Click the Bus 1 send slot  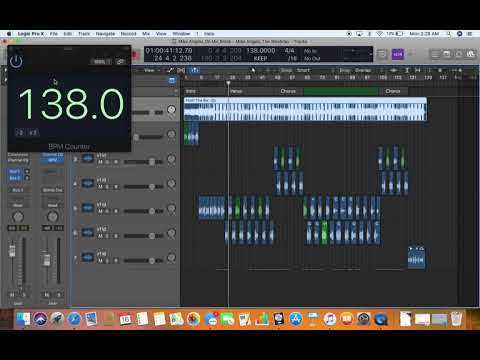pyautogui.click(x=15, y=171)
